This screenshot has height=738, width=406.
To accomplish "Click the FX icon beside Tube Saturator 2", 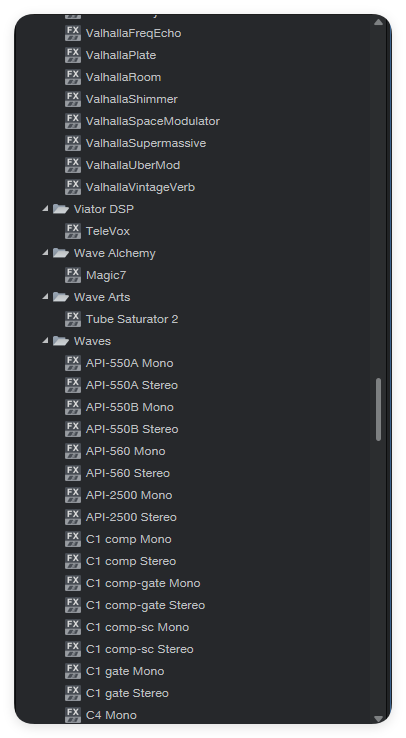I will (73, 319).
